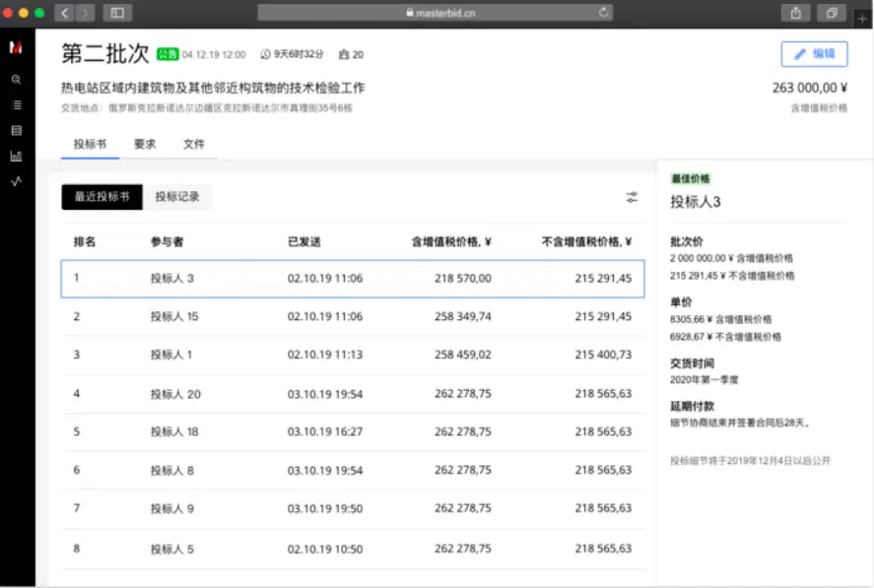
Task: Toggle the browser sidebar button
Action: pyautogui.click(x=117, y=13)
